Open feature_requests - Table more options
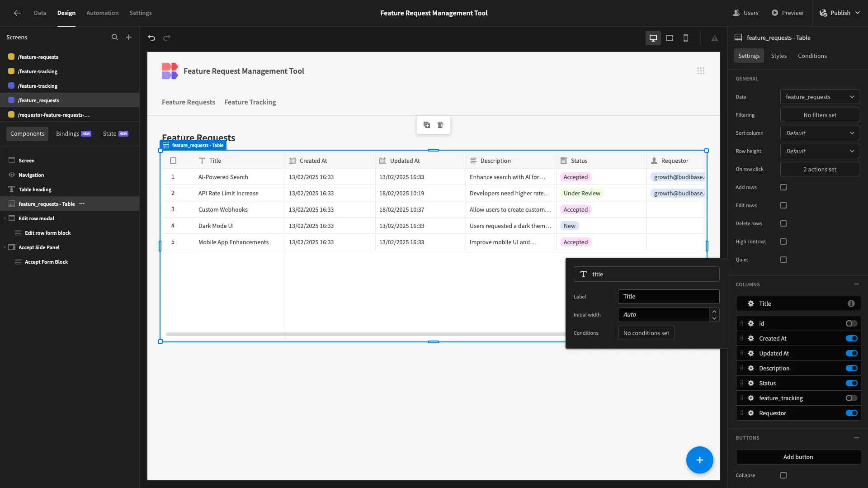Image resolution: width=868 pixels, height=488 pixels. tap(82, 204)
